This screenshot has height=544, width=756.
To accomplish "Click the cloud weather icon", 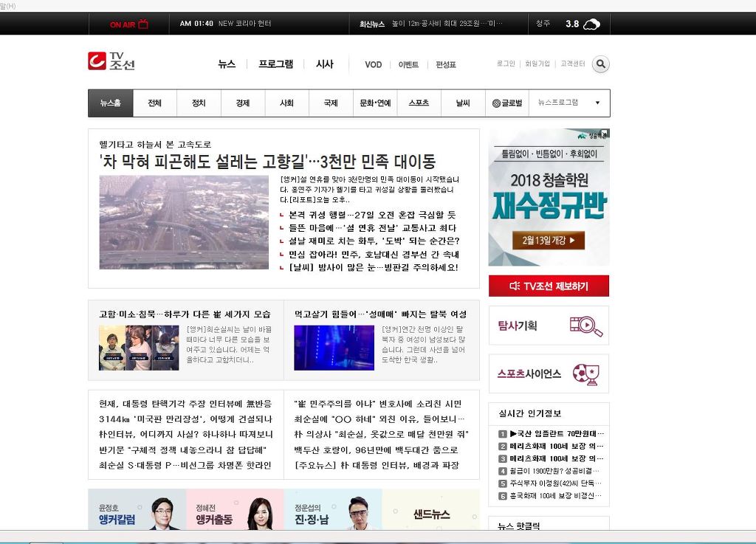I will [591, 24].
